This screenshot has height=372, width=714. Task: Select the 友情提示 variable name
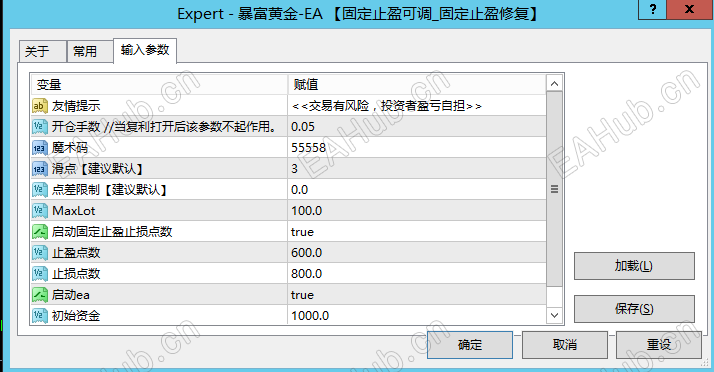(x=76, y=106)
